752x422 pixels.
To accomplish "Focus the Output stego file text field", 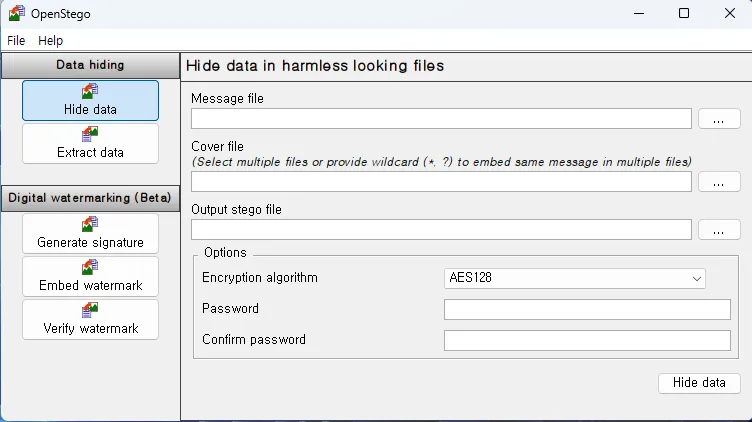I will click(441, 230).
